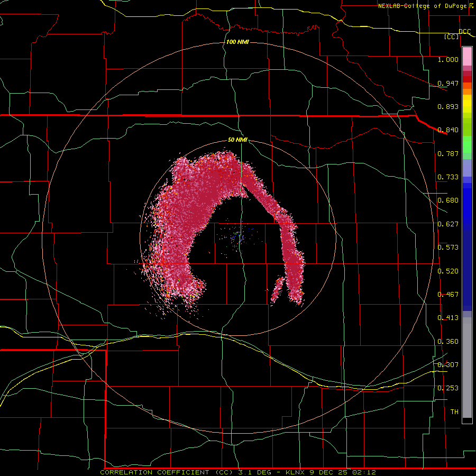Click the DCC label above color scale
Image resolution: width=476 pixels, height=476 pixels.
pos(464,32)
